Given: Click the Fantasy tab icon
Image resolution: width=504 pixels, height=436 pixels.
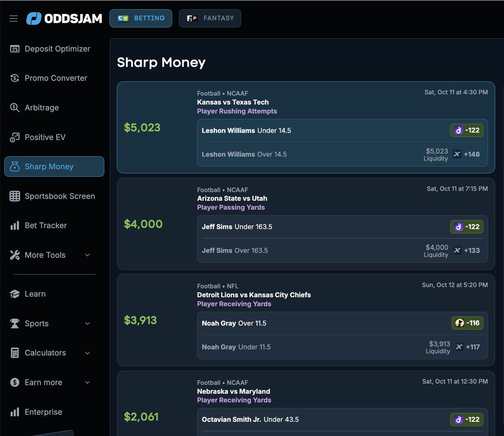Looking at the screenshot, I should point(192,18).
